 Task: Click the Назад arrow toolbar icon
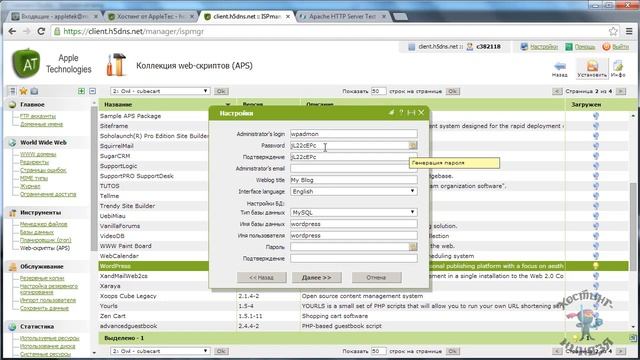tap(560, 69)
